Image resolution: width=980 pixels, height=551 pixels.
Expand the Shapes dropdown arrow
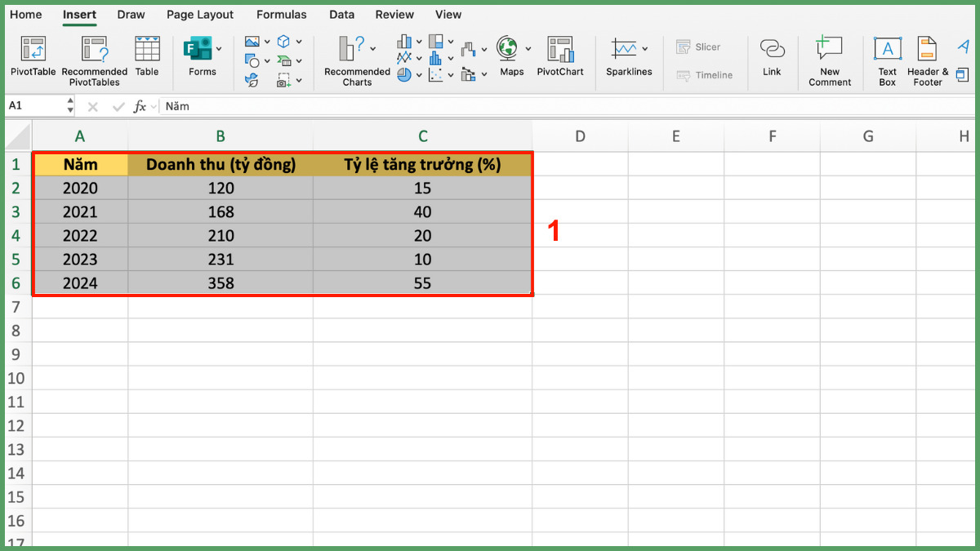267,61
